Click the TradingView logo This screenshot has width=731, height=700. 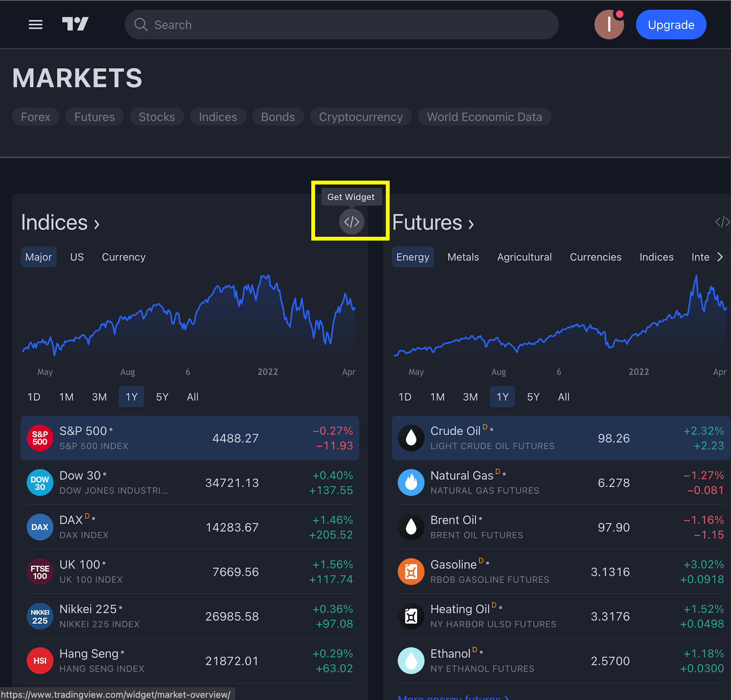(74, 25)
